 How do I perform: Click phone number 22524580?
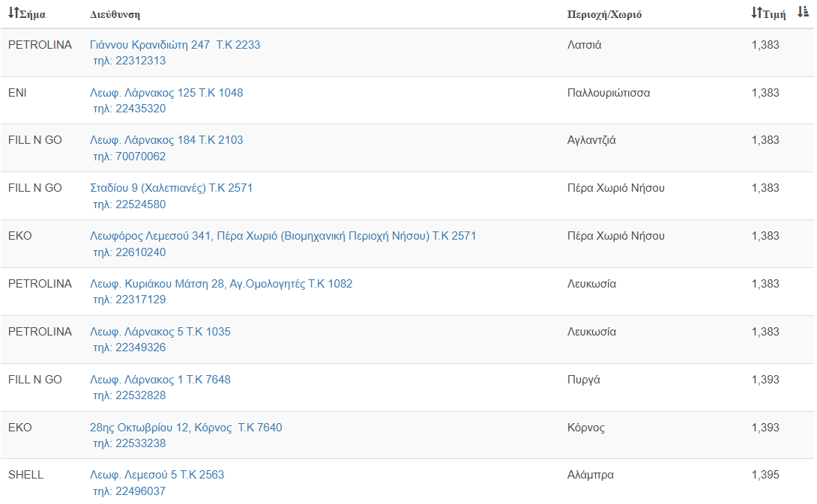pyautogui.click(x=140, y=204)
